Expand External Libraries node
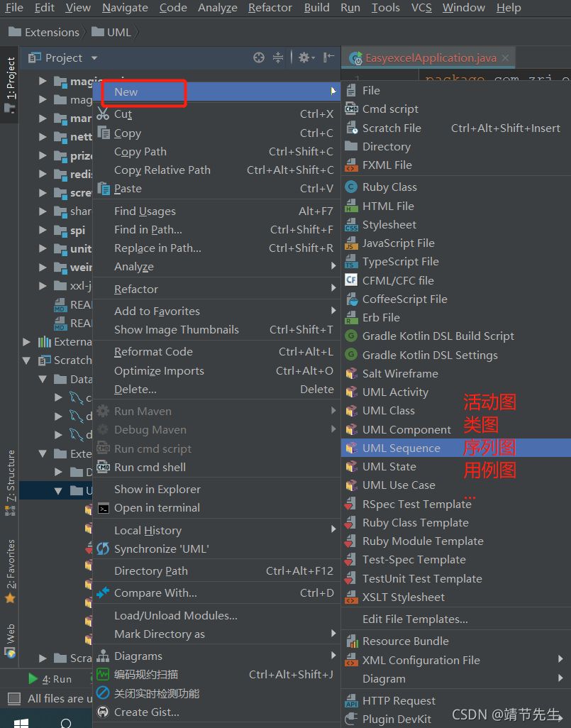Image resolution: width=571 pixels, height=728 pixels. point(27,342)
